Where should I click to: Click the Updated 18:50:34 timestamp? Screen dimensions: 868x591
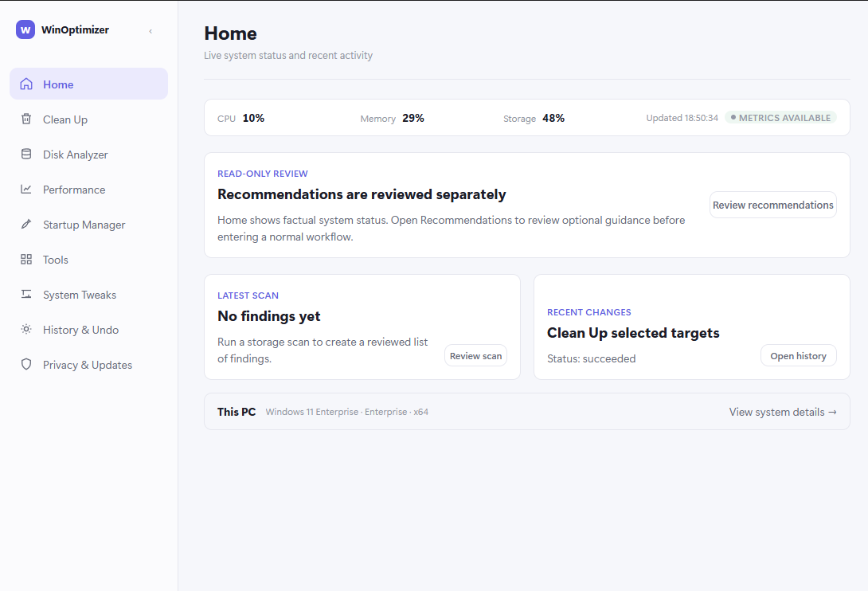[x=682, y=118]
